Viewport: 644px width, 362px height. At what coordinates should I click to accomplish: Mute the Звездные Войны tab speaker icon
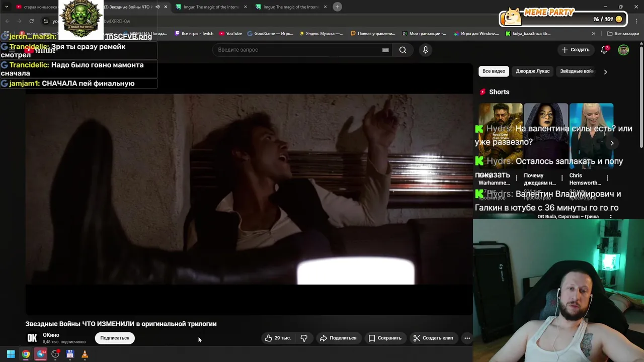tap(157, 7)
